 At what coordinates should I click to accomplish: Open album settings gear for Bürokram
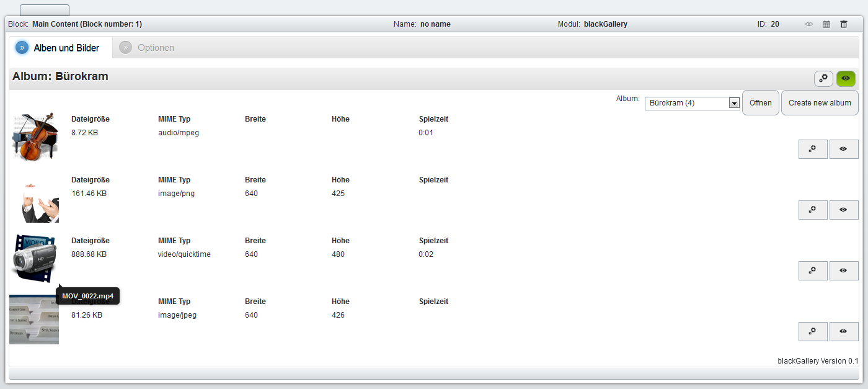tap(823, 78)
